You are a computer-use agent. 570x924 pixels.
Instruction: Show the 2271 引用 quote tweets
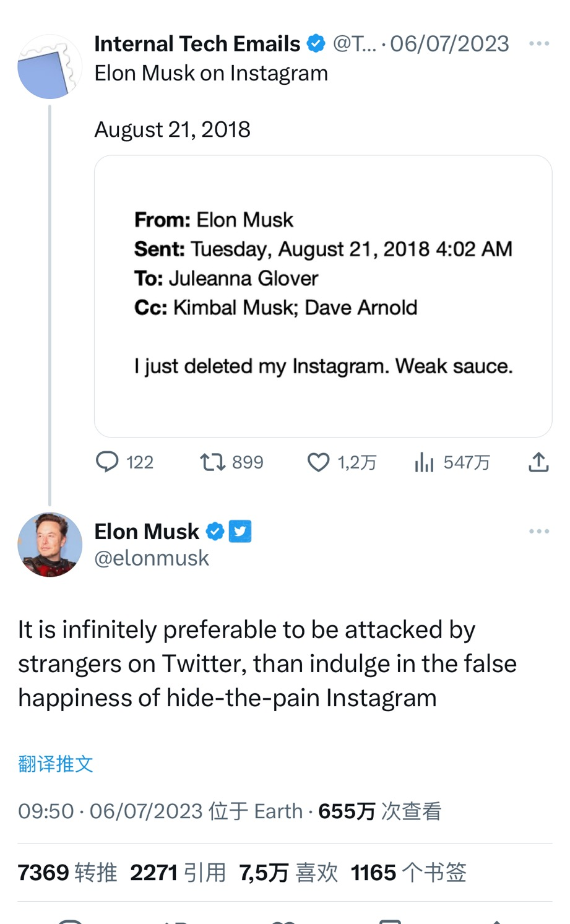[x=178, y=873]
